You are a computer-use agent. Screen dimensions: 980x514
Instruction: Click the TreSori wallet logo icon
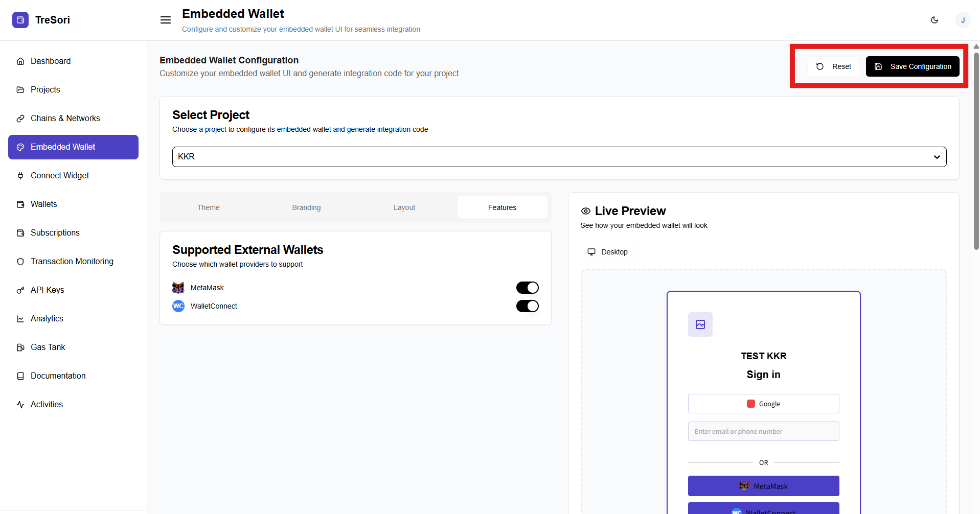pyautogui.click(x=20, y=20)
